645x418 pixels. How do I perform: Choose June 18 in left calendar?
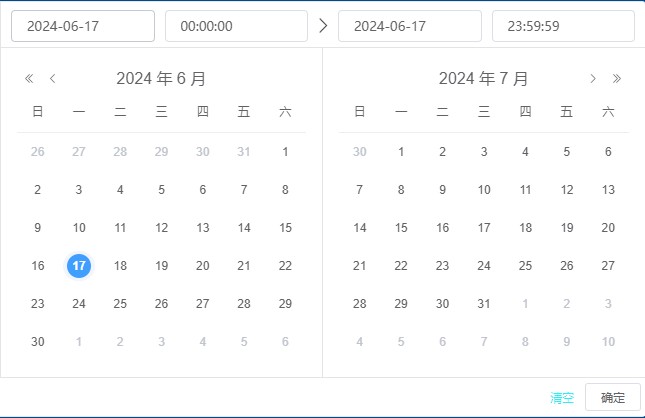coord(120,266)
